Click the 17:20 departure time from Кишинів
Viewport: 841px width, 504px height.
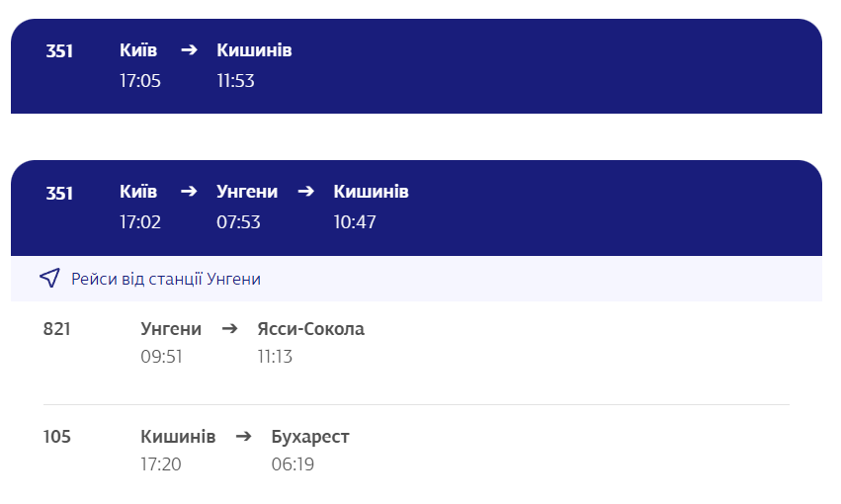tap(162, 464)
